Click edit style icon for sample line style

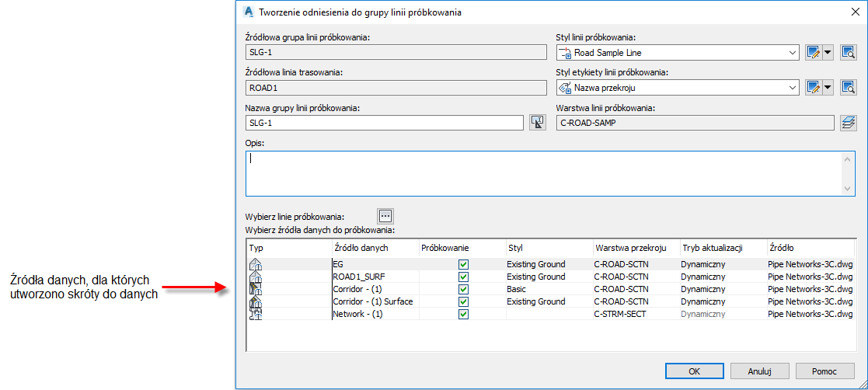[x=814, y=53]
